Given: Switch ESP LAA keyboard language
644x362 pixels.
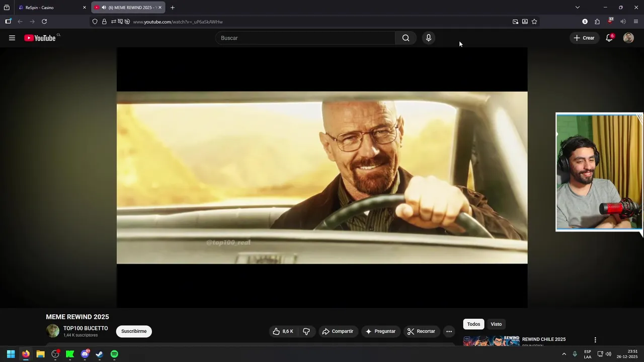Looking at the screenshot, I should [x=588, y=354].
